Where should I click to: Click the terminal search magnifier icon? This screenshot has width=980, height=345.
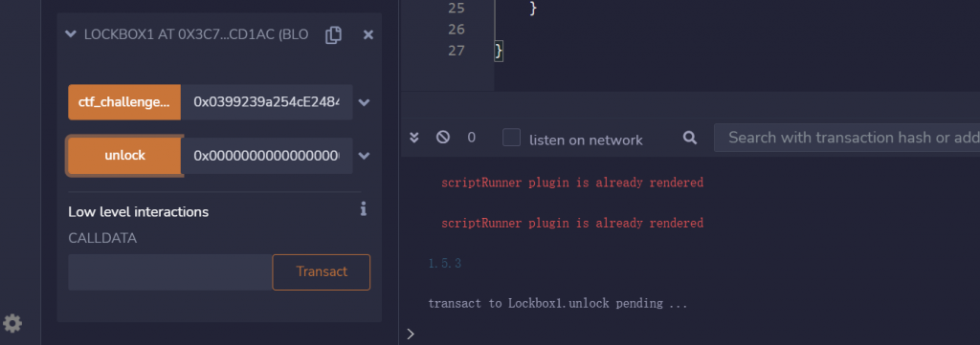(x=690, y=138)
